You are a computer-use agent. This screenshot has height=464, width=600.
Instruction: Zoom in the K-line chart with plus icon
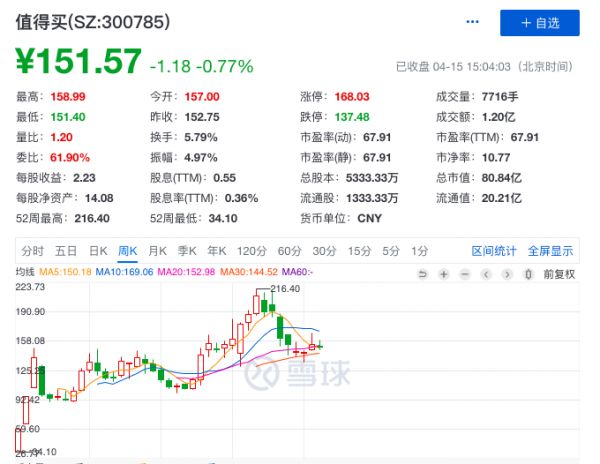click(x=444, y=274)
